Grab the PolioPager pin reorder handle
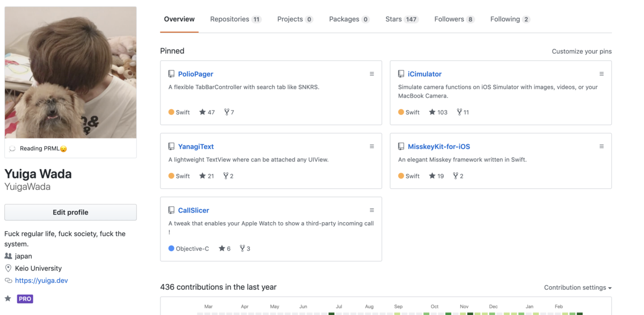 (372, 74)
